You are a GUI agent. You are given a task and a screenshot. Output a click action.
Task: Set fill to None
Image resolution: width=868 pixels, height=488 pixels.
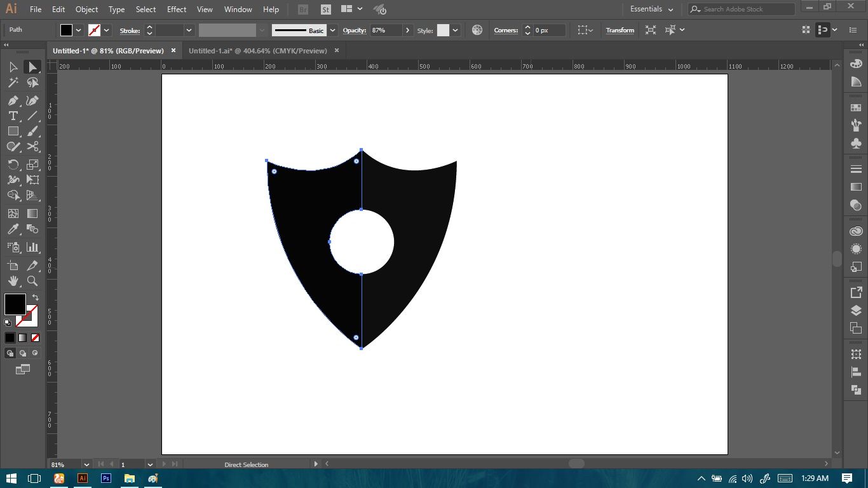35,337
